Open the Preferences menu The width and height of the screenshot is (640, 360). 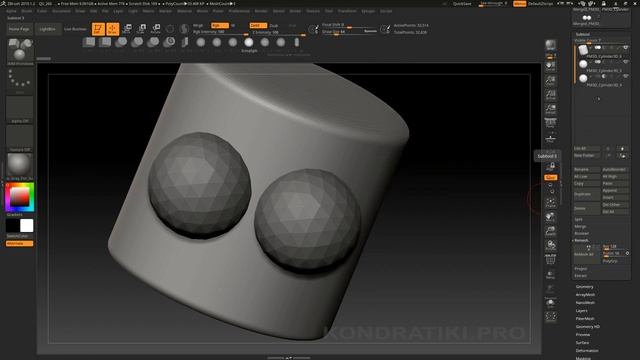tap(239, 11)
